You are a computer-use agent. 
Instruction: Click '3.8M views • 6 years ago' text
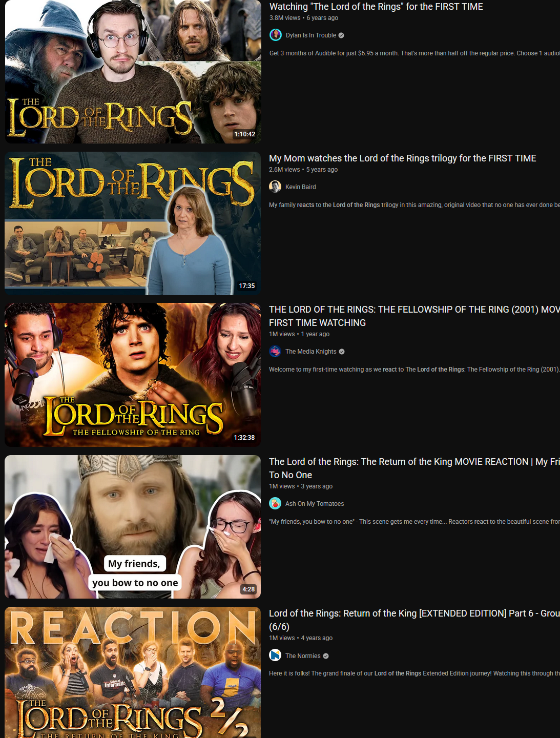pos(304,18)
